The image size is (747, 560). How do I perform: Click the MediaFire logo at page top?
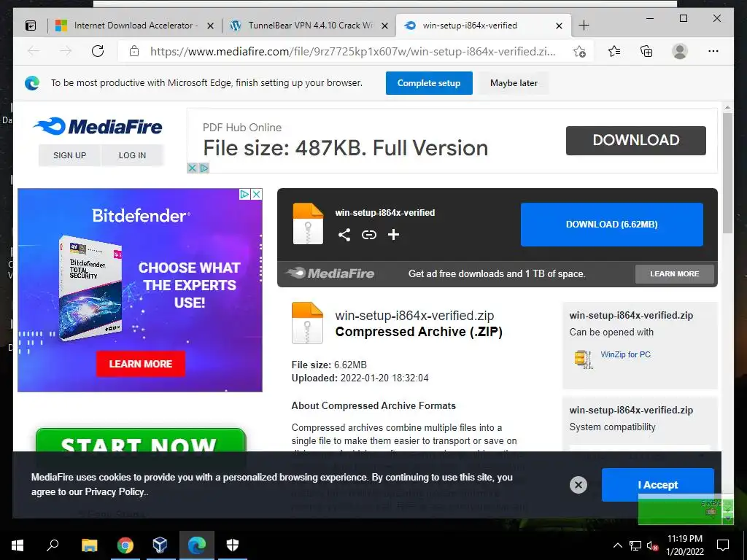pyautogui.click(x=98, y=126)
